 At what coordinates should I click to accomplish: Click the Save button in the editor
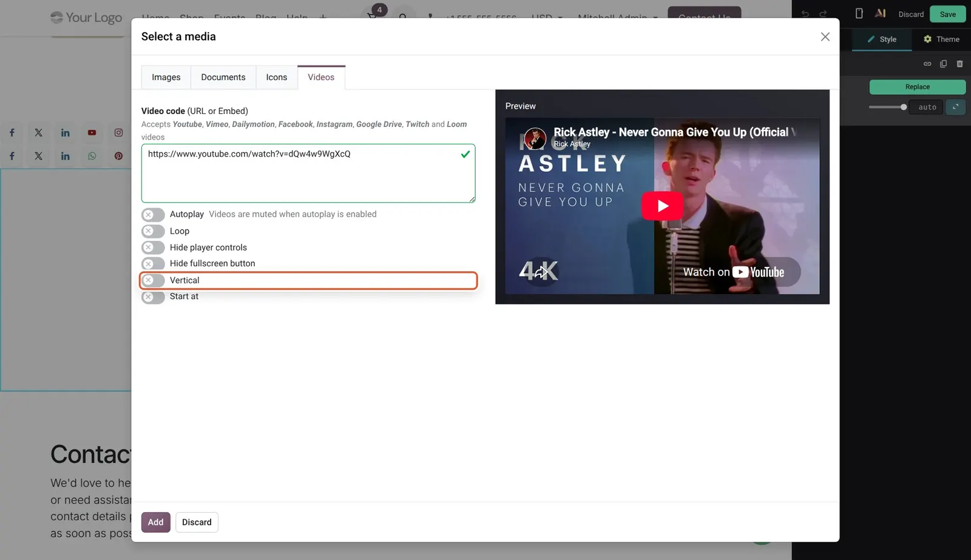coord(947,14)
